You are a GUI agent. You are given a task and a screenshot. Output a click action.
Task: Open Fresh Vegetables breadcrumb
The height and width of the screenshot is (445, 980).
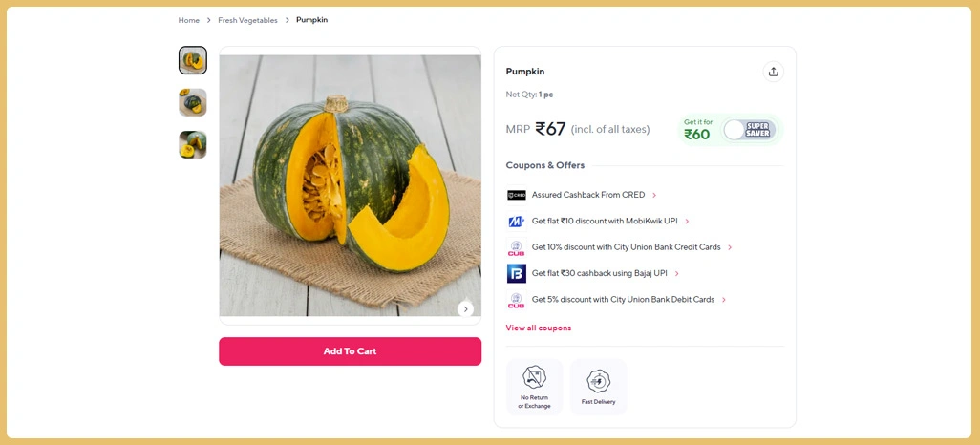pos(247,20)
